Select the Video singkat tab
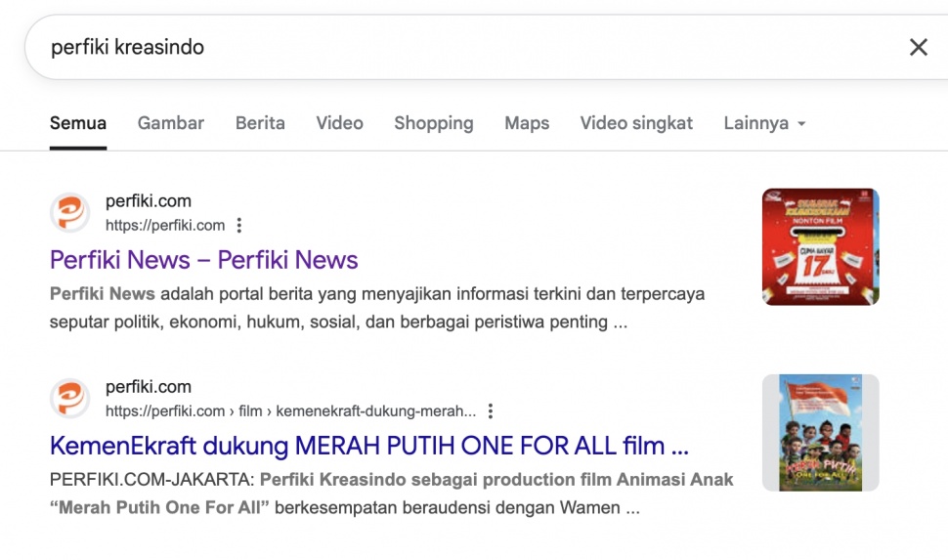 click(x=636, y=123)
